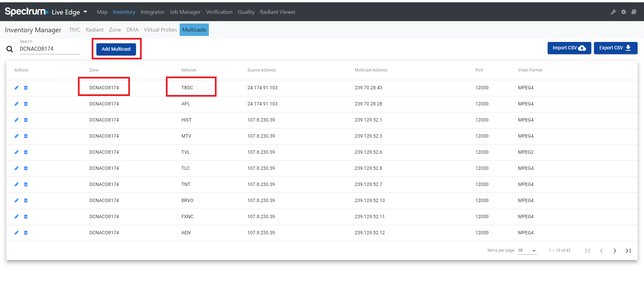Click the Export CSV button

click(615, 48)
